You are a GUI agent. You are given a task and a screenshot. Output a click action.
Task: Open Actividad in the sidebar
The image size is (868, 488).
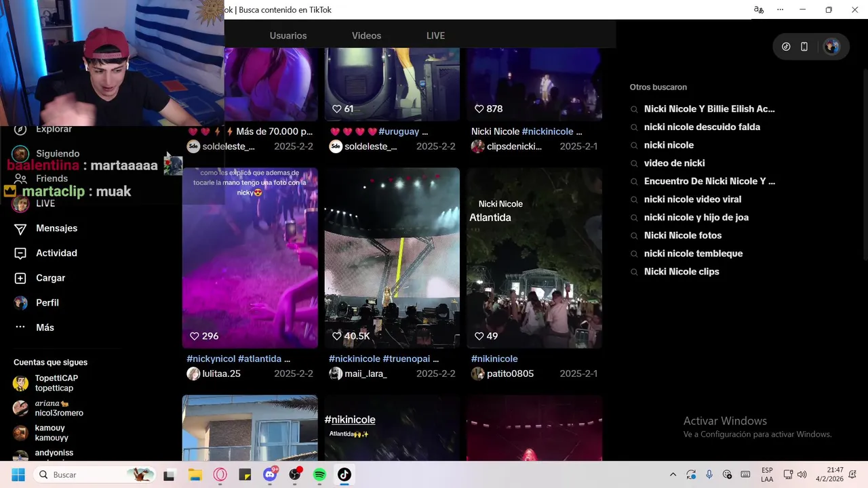point(56,253)
